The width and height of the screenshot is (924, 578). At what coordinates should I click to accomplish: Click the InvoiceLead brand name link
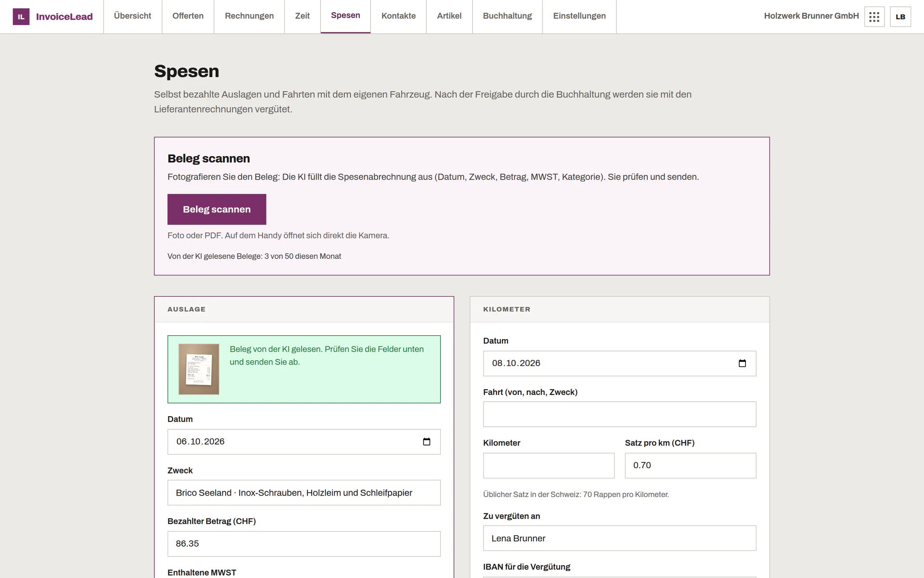64,17
